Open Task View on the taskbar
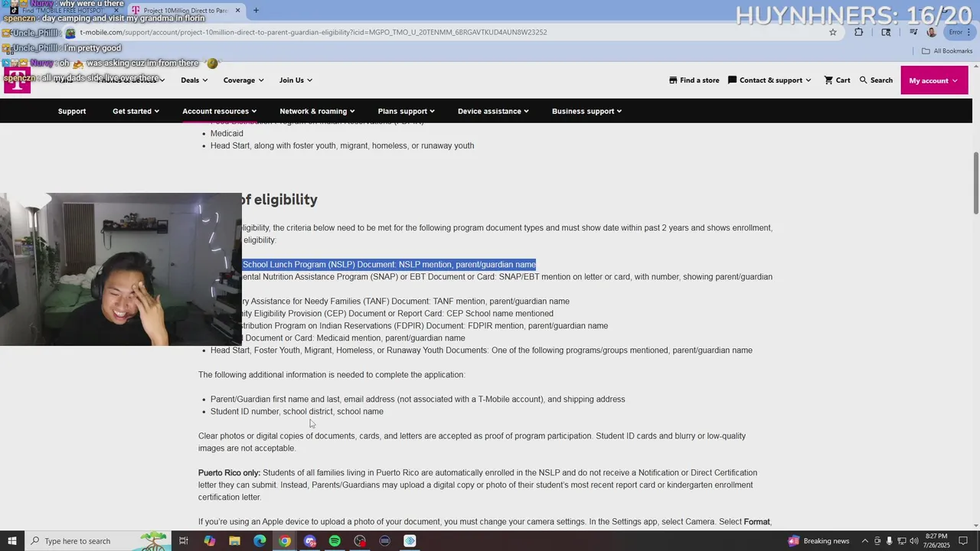 (x=184, y=541)
